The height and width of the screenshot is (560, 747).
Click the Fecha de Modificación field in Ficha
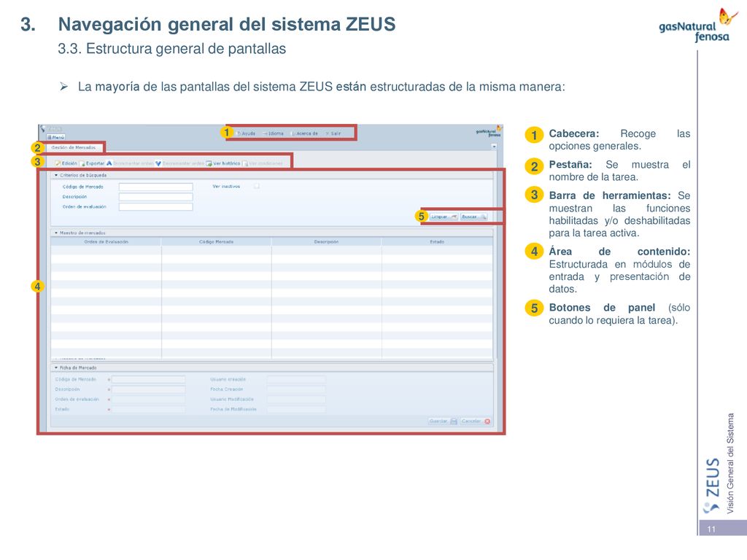tap(296, 410)
